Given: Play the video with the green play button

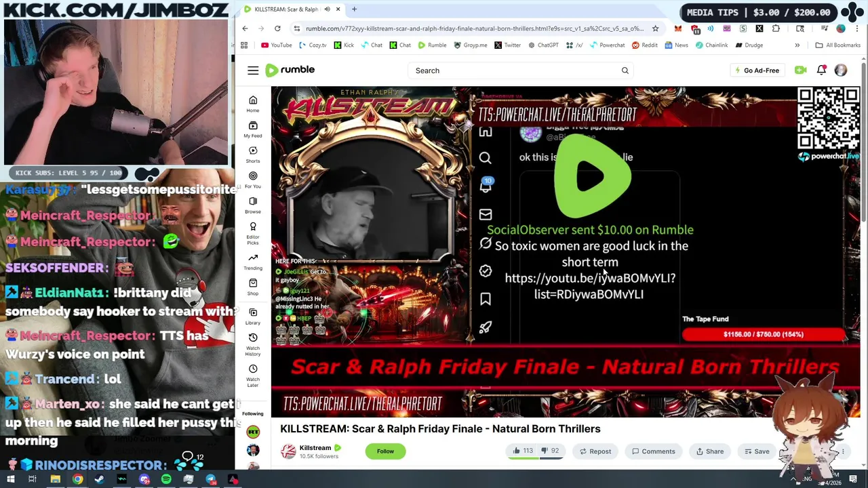Looking at the screenshot, I should click(592, 178).
